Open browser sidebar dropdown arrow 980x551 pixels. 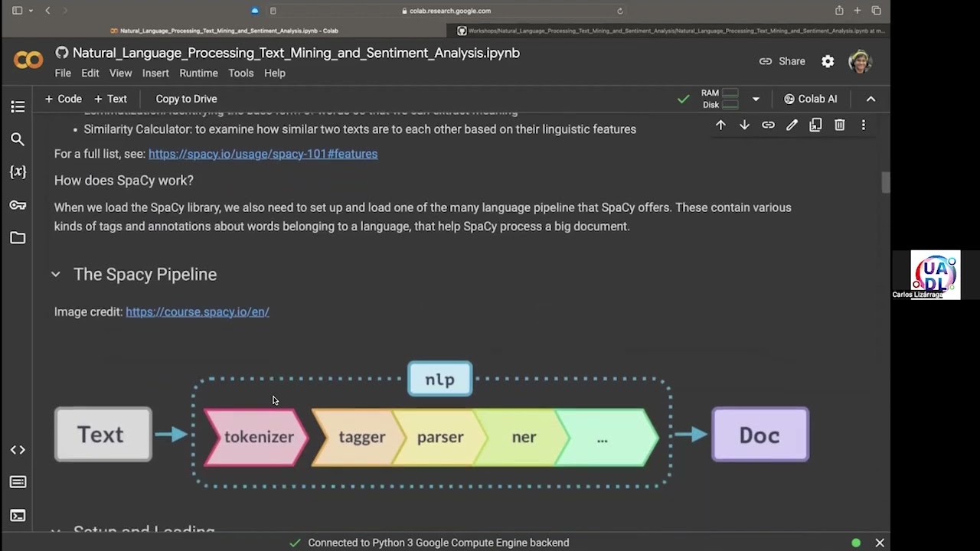pos(31,11)
